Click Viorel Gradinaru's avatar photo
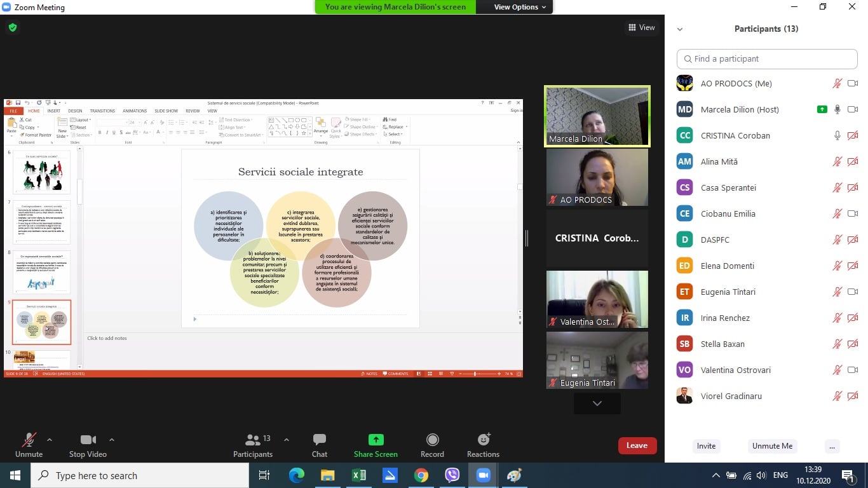 click(684, 396)
